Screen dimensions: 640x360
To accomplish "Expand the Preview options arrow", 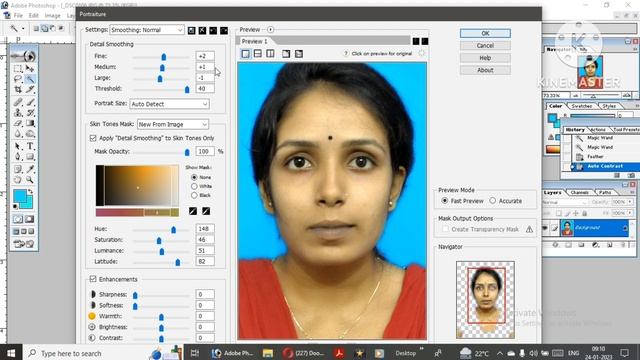I will (x=270, y=30).
